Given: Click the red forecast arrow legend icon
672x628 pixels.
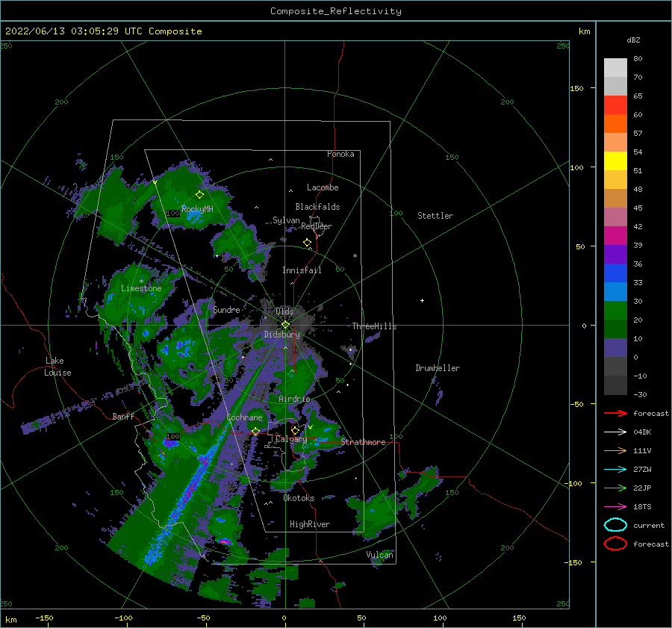Looking at the screenshot, I should point(615,413).
